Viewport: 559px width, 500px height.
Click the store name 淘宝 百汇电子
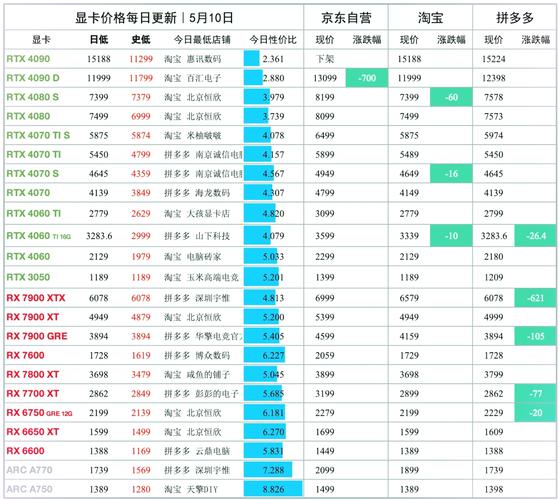[x=193, y=78]
